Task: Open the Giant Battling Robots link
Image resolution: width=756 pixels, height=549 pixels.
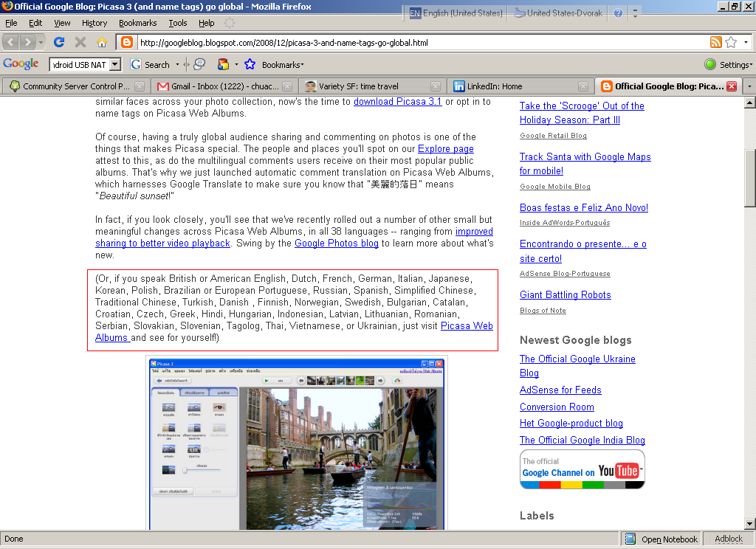Action: click(565, 295)
